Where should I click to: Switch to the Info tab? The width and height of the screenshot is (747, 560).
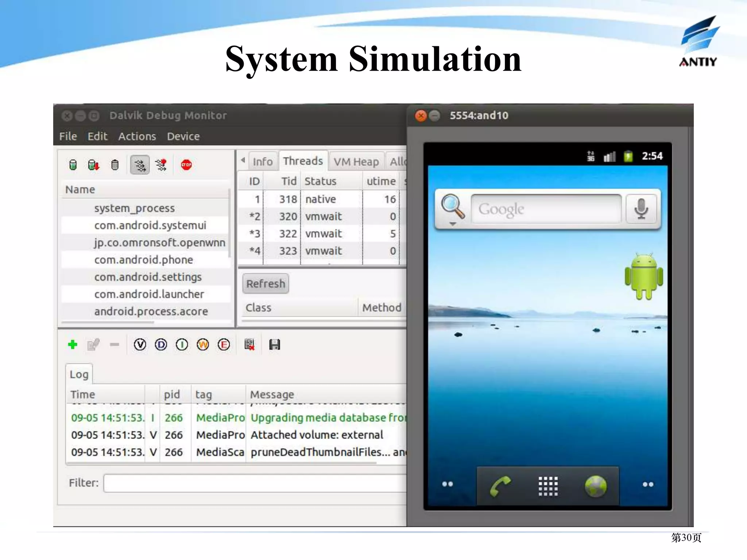263,162
